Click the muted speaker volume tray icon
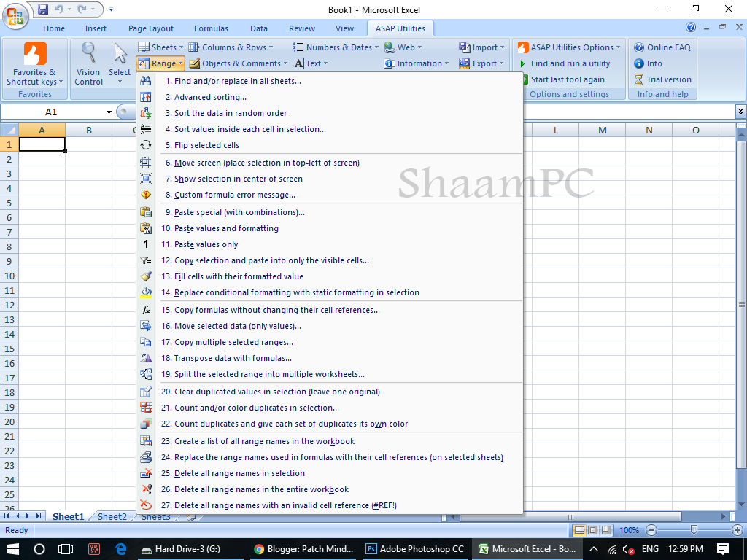 pos(628,550)
